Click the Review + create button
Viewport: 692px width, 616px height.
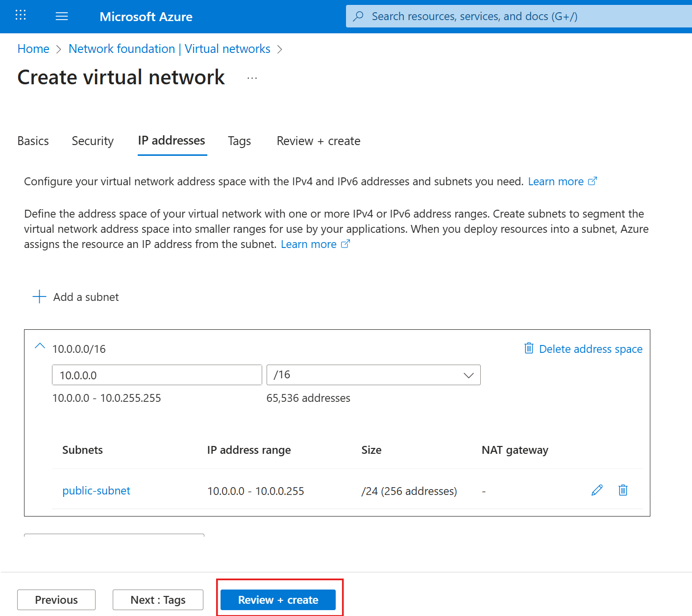coord(278,599)
